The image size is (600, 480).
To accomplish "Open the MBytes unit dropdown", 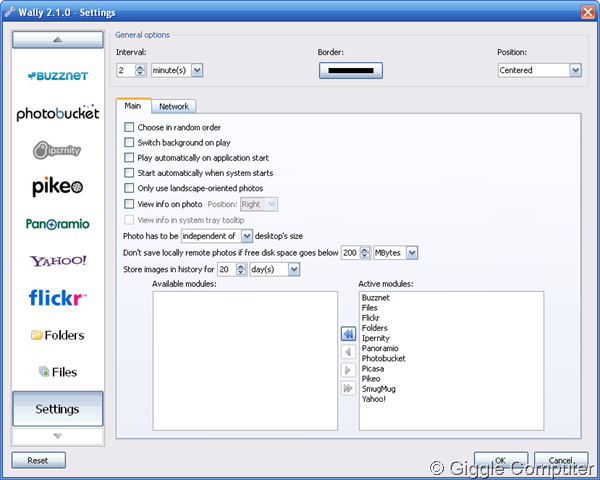I will [x=412, y=253].
